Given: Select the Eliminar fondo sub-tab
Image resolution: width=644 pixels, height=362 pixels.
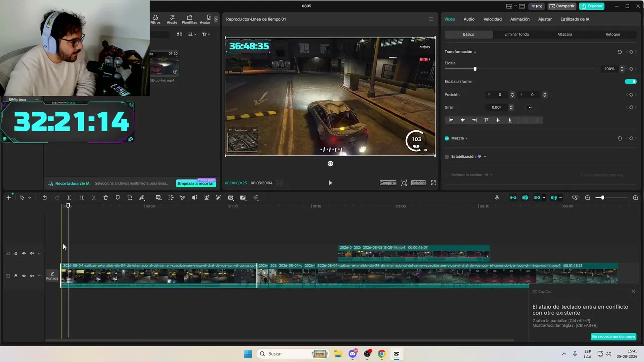Looking at the screenshot, I should [517, 34].
